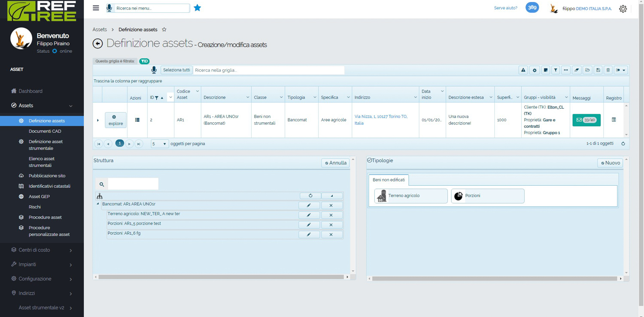
Task: Click the Seleziona tutti button
Action: [176, 70]
